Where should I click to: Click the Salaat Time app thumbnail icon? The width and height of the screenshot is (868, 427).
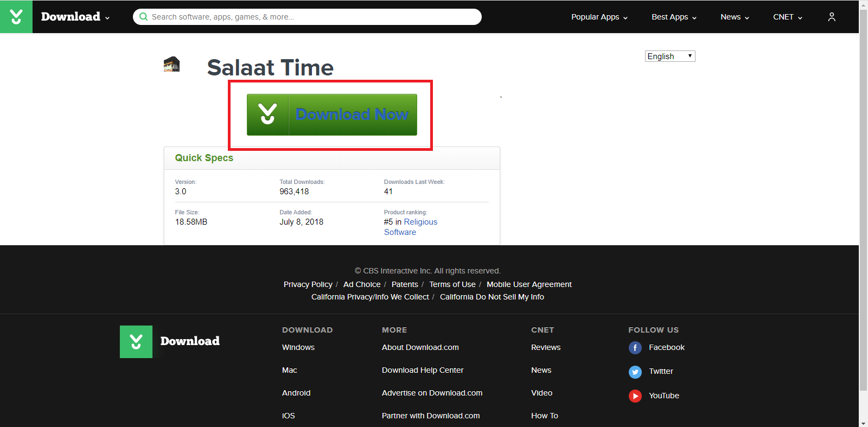click(171, 64)
